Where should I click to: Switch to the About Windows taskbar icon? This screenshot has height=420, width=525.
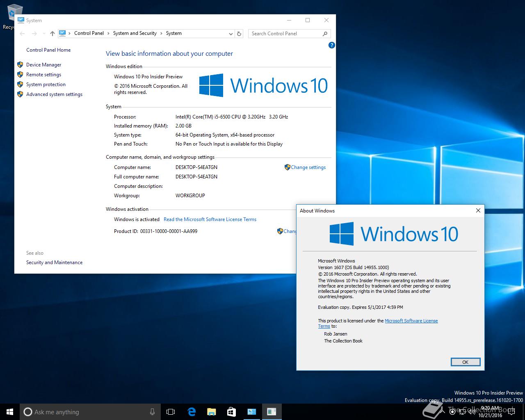click(x=272, y=412)
